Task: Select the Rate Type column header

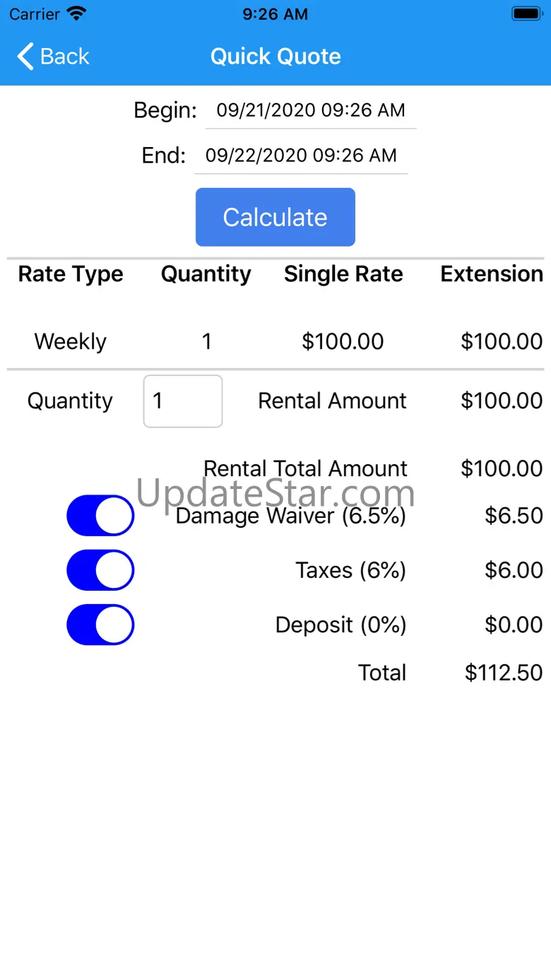Action: click(x=71, y=274)
